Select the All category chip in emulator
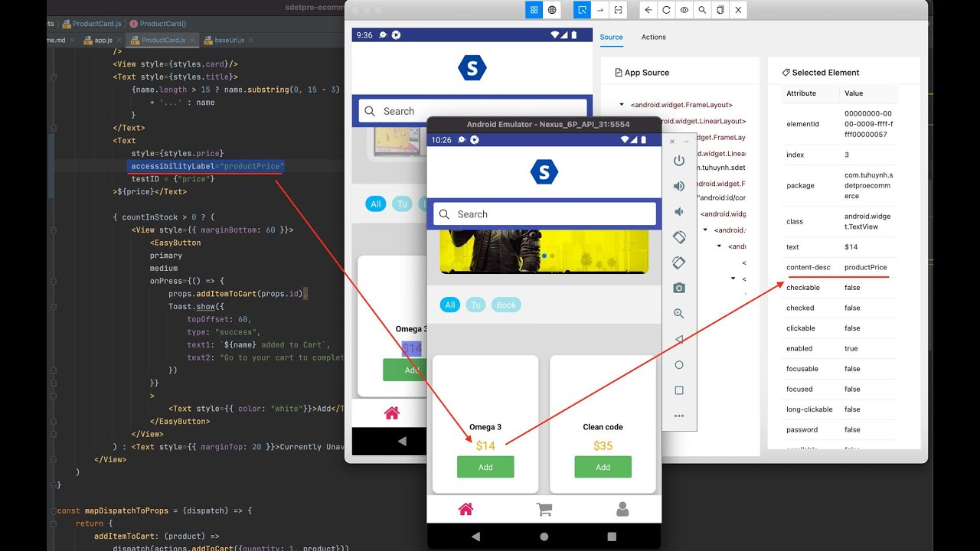980x551 pixels. coord(450,305)
